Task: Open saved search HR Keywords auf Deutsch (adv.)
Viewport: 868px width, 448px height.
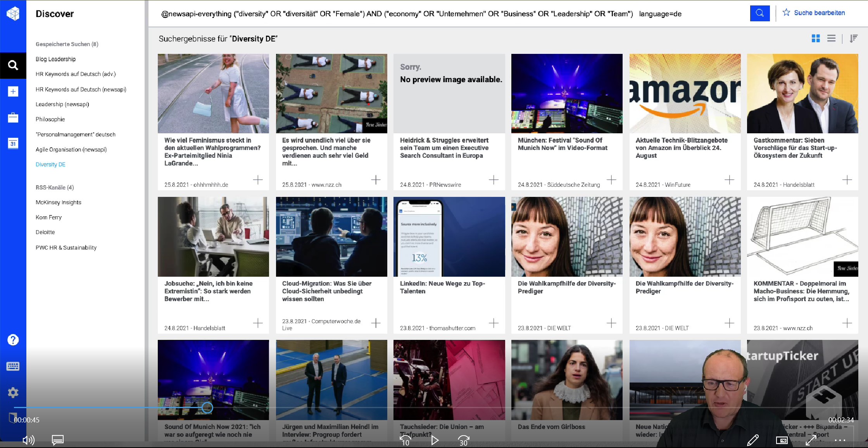Action: [76, 74]
